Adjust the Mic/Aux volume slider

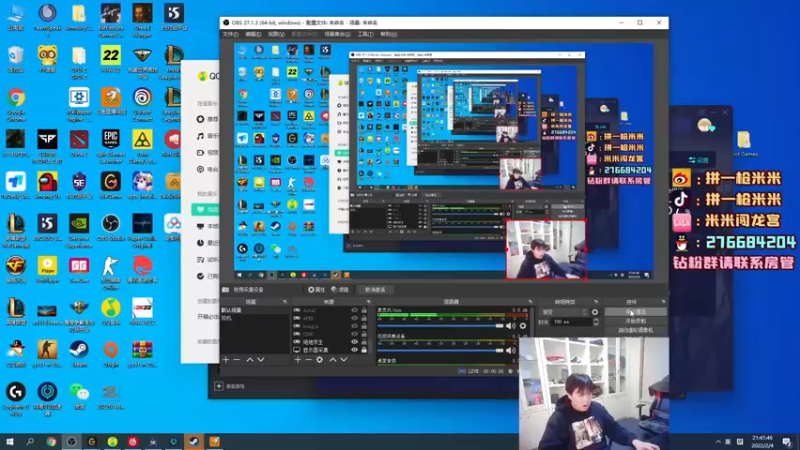coord(440,326)
